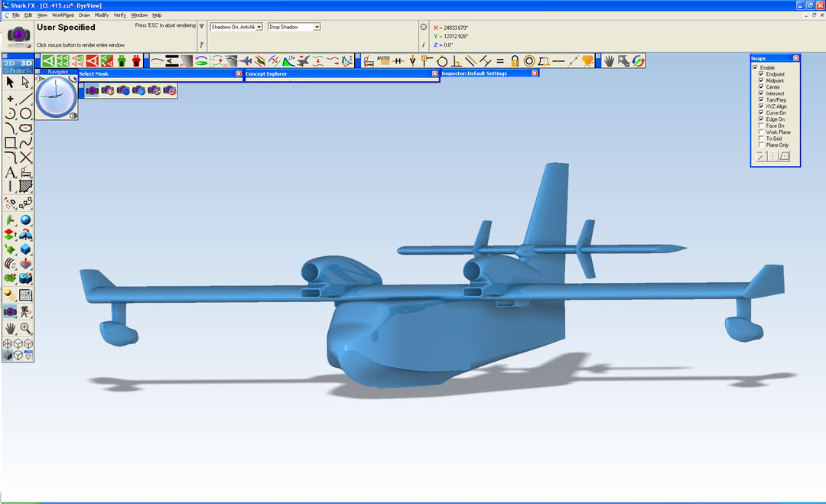
Task: Enable the Face On snap
Action: pyautogui.click(x=761, y=126)
